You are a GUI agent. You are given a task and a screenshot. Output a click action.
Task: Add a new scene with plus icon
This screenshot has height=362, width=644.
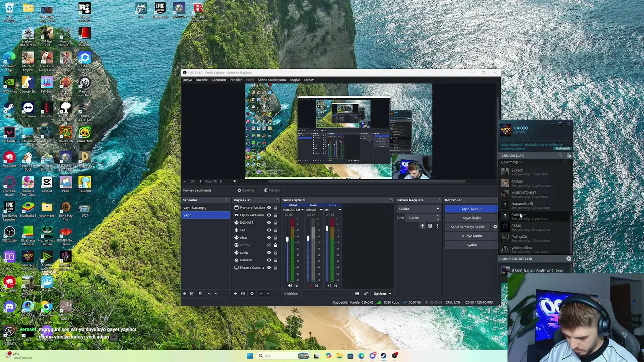tap(185, 293)
